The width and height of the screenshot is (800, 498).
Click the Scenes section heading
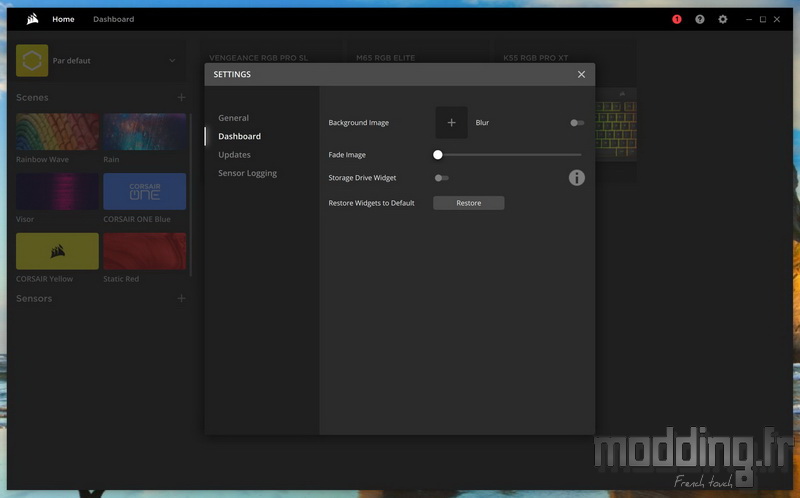(x=32, y=97)
